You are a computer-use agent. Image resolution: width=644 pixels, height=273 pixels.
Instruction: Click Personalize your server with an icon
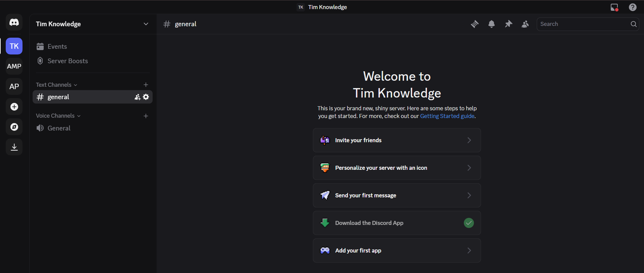tap(397, 168)
